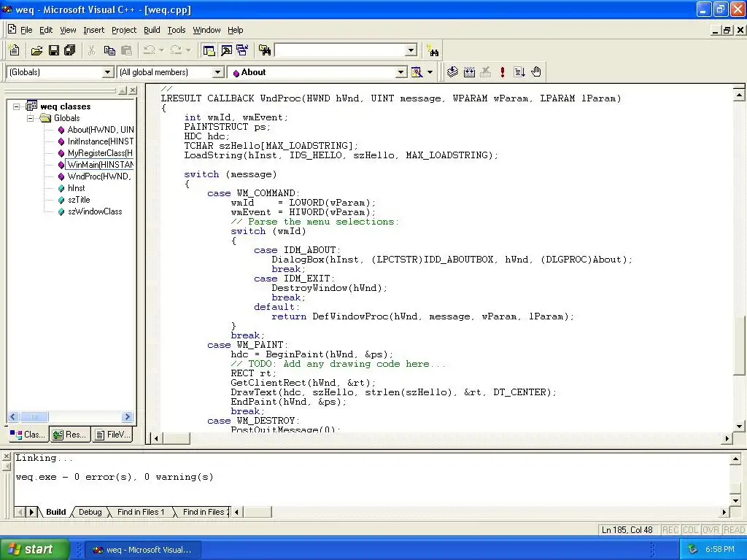Open the Undo history dropdown arrow
This screenshot has width=747, height=560.
[161, 50]
